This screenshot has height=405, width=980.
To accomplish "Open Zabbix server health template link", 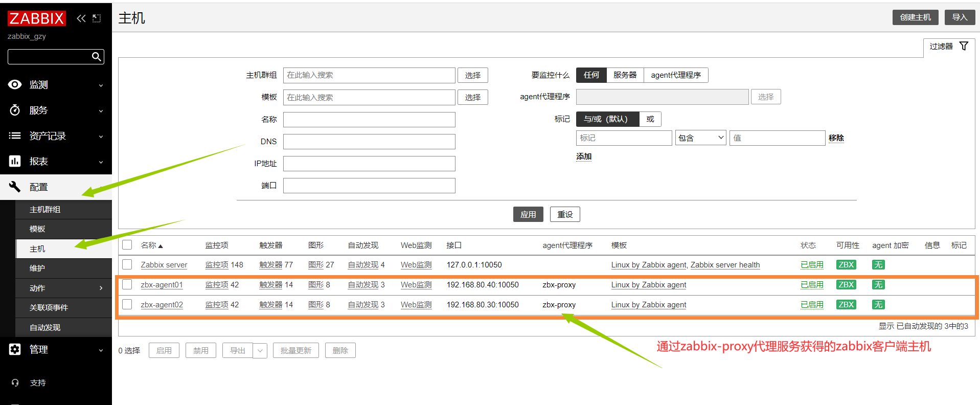I will tap(725, 265).
